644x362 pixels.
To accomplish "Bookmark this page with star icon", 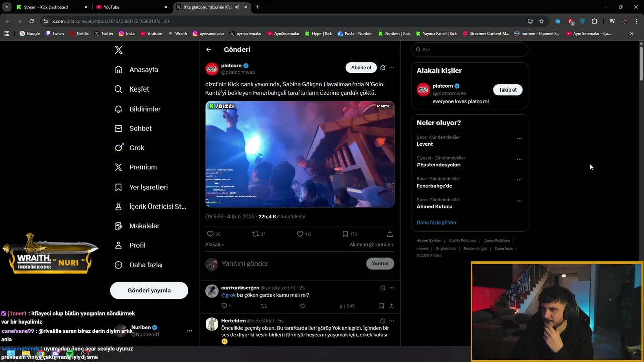I will 541,21.
